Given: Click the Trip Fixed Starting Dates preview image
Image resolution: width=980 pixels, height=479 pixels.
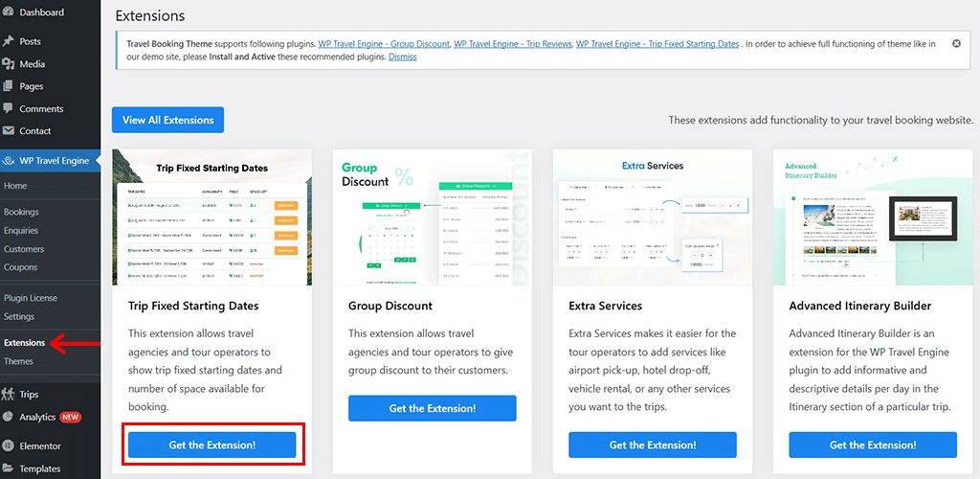Looking at the screenshot, I should [212, 217].
